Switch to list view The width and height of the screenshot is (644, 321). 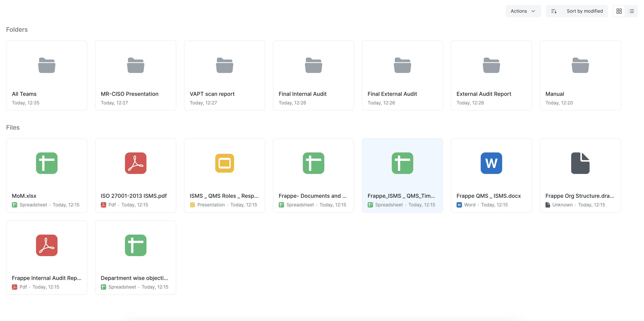point(632,11)
